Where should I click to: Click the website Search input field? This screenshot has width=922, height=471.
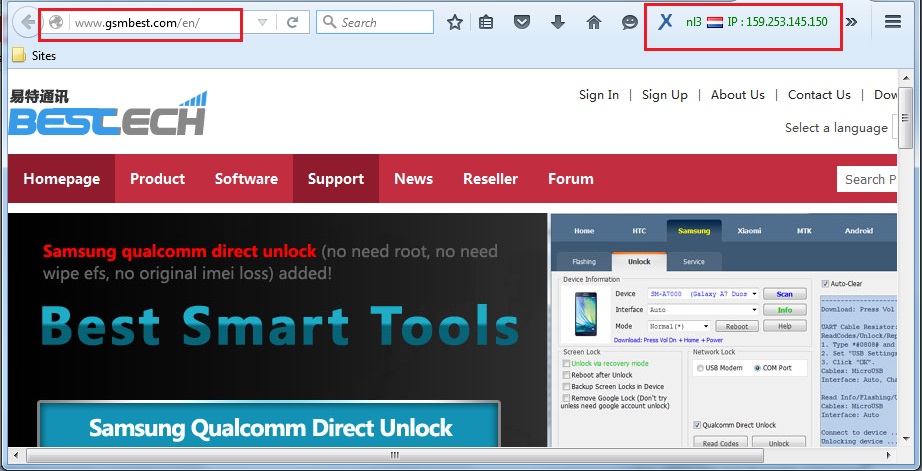tap(867, 179)
